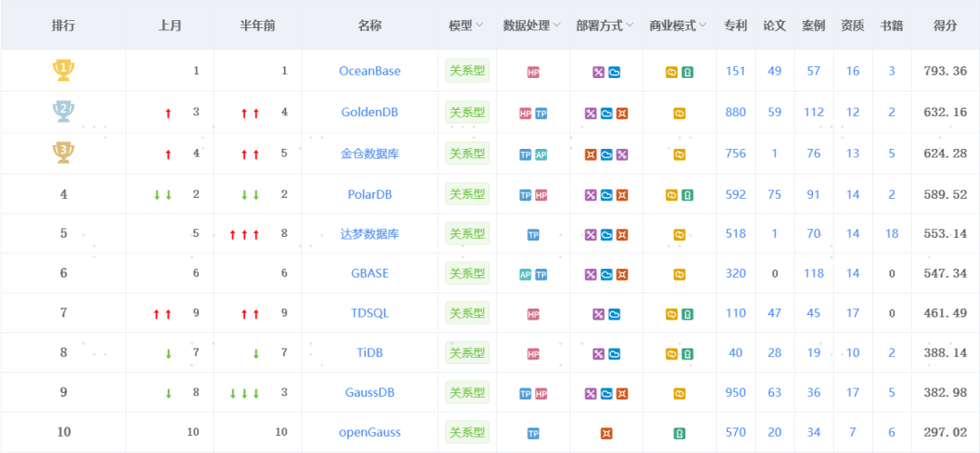Click the silver second-place trophy icon
This screenshot has width=980, height=453.
tap(64, 112)
